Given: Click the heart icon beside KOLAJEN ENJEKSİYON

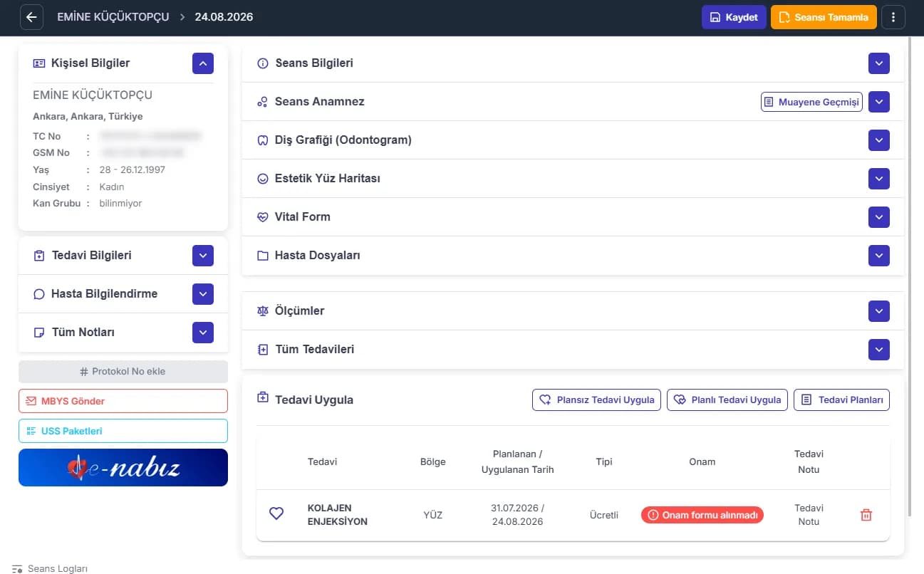Looking at the screenshot, I should click(x=276, y=513).
